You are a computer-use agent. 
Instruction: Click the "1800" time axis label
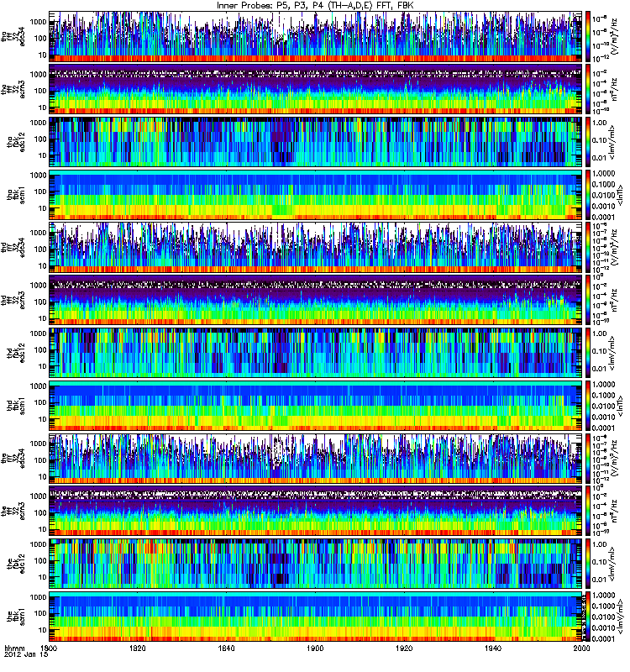tap(49, 648)
